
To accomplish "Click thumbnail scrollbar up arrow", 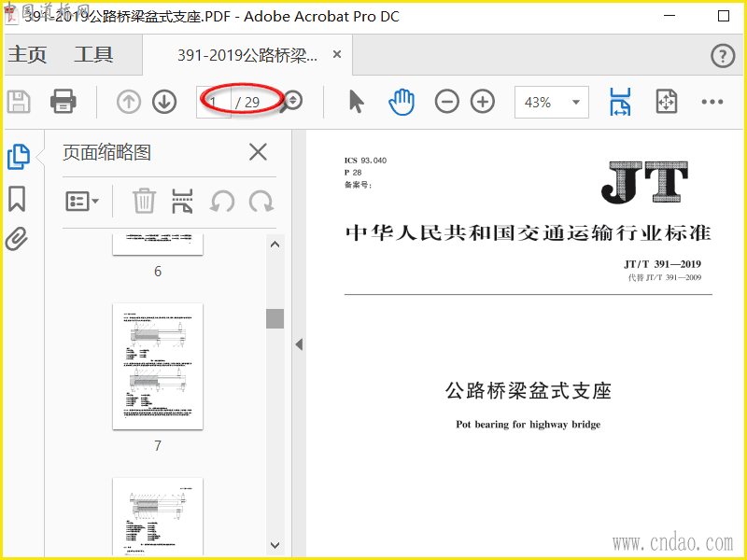I will [x=275, y=245].
